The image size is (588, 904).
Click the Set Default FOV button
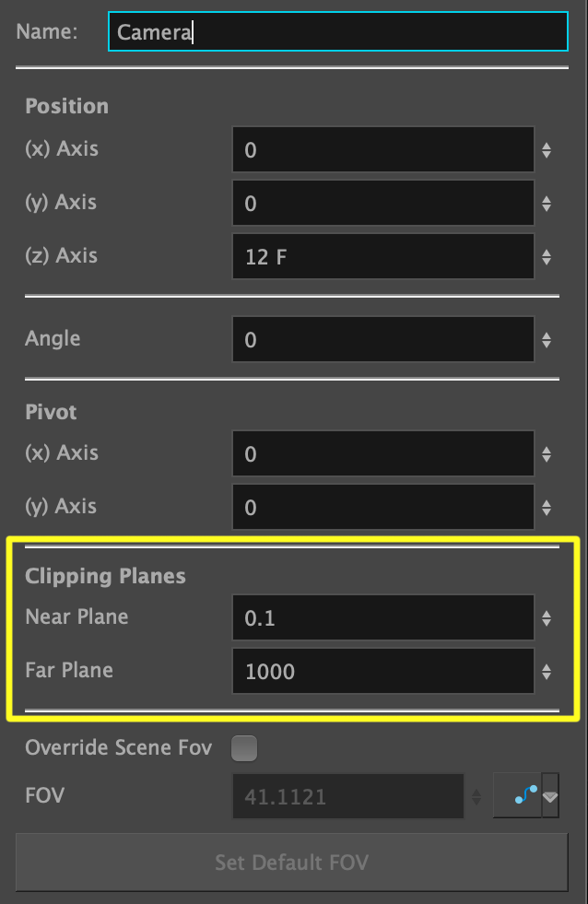coord(292,863)
